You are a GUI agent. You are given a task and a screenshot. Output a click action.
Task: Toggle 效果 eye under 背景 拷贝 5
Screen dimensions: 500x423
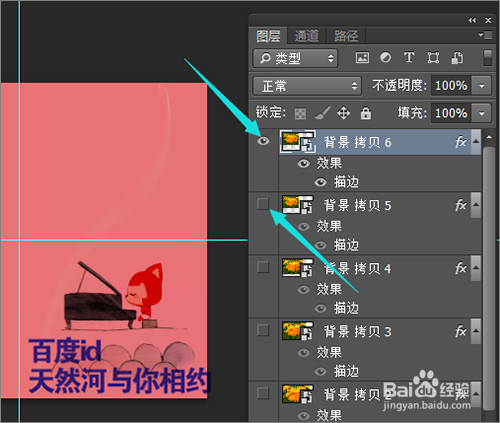[304, 227]
